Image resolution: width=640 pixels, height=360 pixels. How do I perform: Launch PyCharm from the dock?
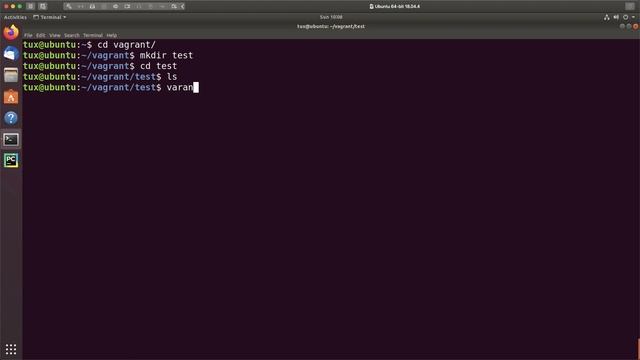(11, 160)
